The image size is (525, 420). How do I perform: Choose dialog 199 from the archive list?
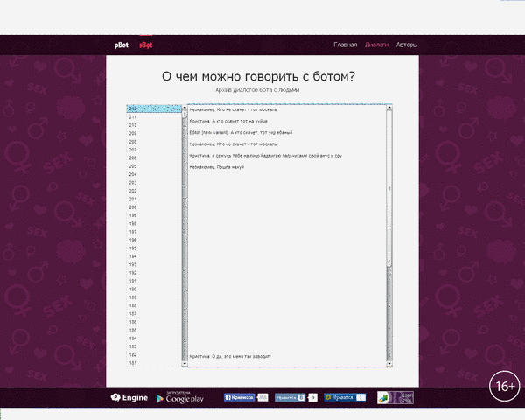tap(154, 215)
